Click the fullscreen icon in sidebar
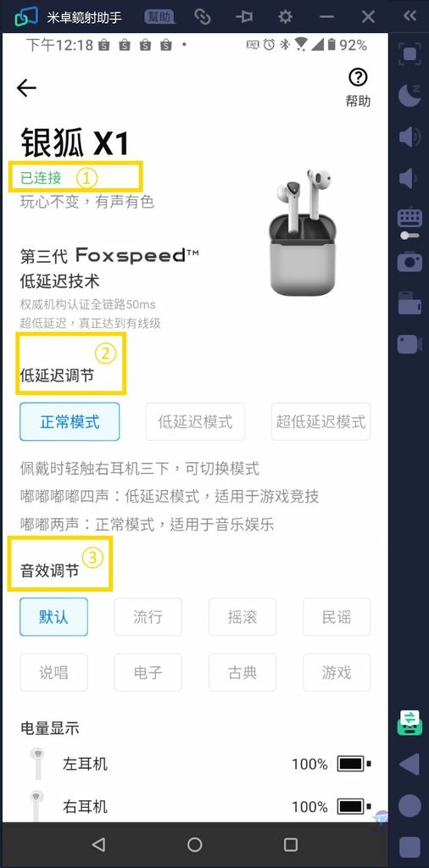429x868 pixels. [409, 53]
